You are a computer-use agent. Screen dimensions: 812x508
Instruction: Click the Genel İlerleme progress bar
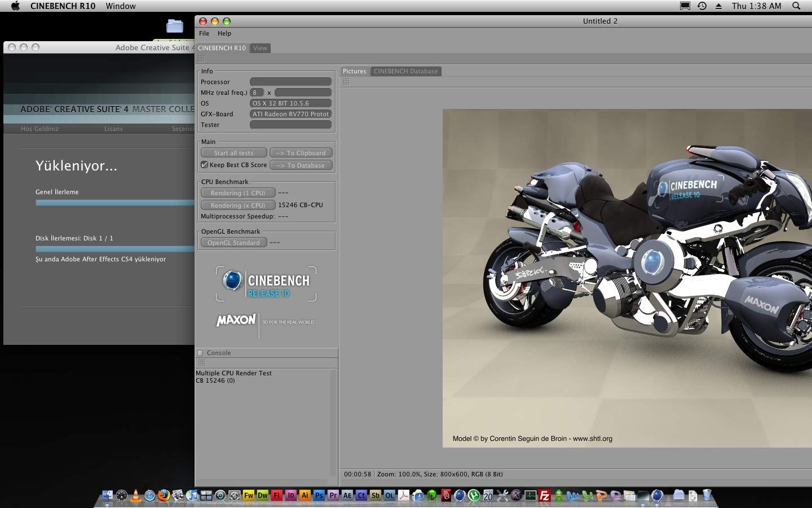[115, 203]
